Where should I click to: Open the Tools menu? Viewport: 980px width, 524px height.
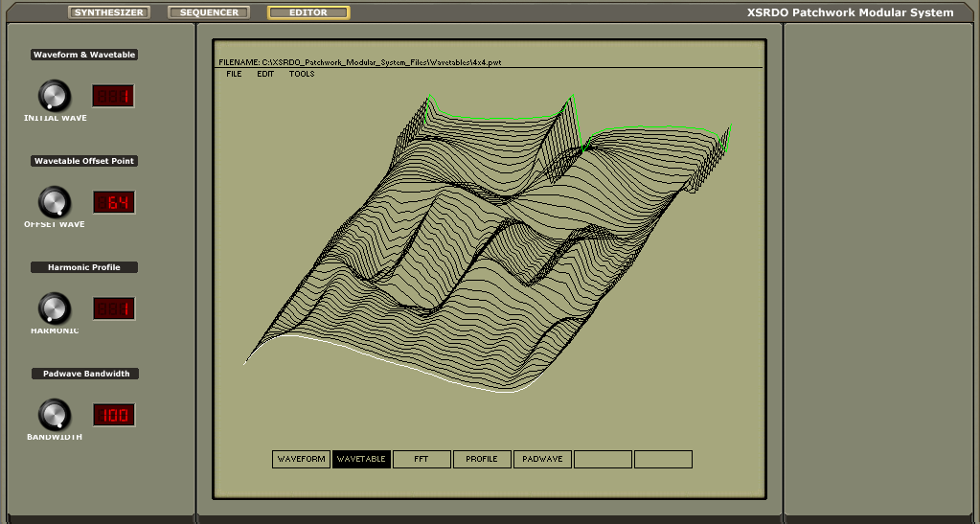(302, 74)
